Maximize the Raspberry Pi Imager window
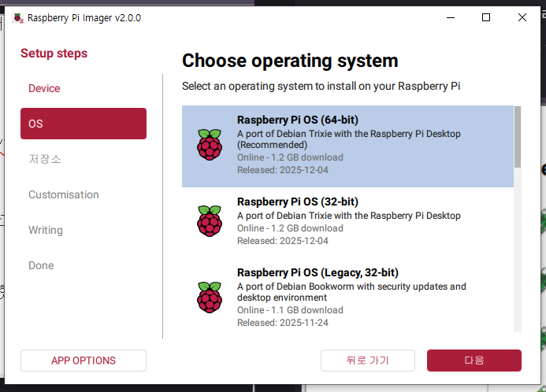The image size is (546, 392). pyautogui.click(x=486, y=17)
